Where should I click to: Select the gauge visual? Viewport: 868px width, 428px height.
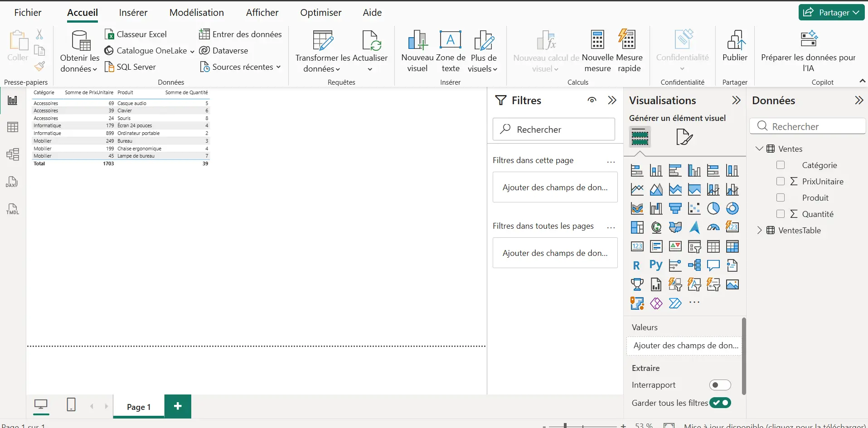pos(713,227)
